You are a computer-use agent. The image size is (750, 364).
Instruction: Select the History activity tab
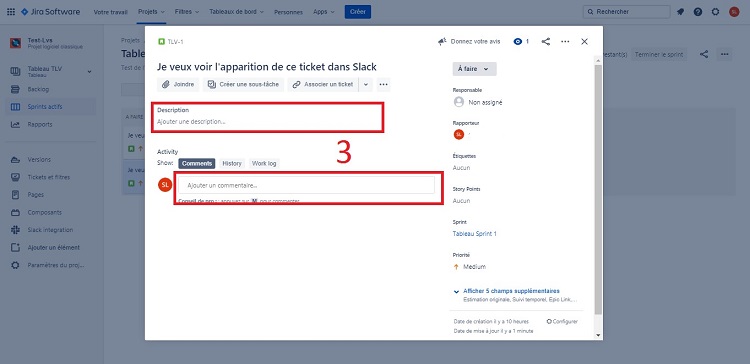(232, 163)
